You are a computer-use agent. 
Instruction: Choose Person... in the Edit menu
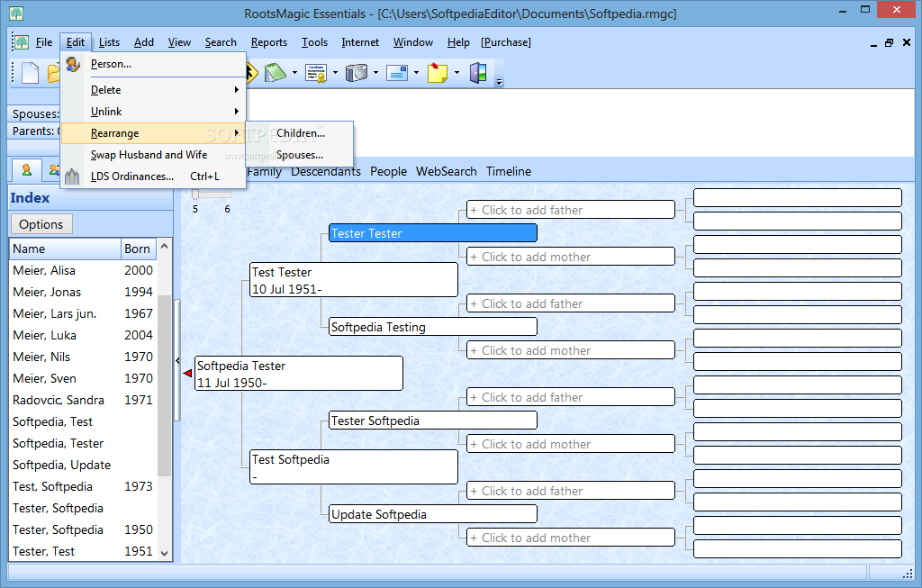[153, 64]
